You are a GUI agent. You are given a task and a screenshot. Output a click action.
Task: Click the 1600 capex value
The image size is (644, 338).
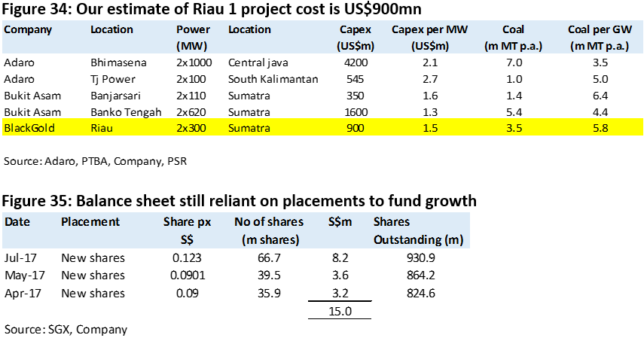pyautogui.click(x=356, y=112)
